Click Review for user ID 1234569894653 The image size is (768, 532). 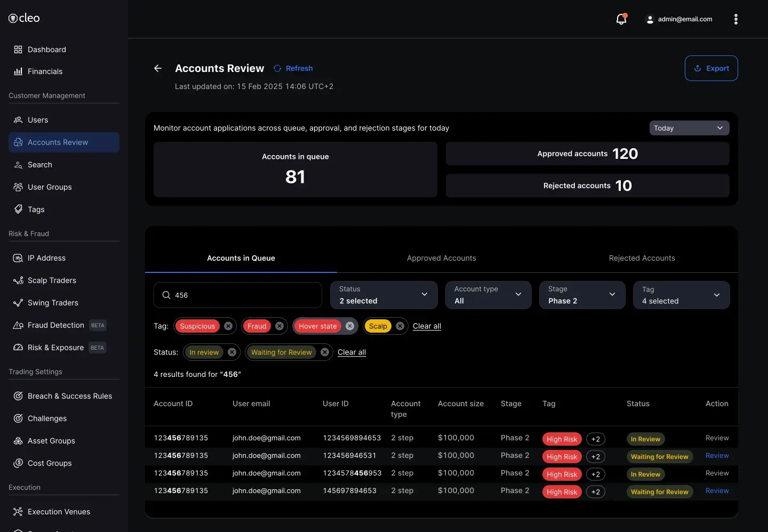tap(717, 438)
